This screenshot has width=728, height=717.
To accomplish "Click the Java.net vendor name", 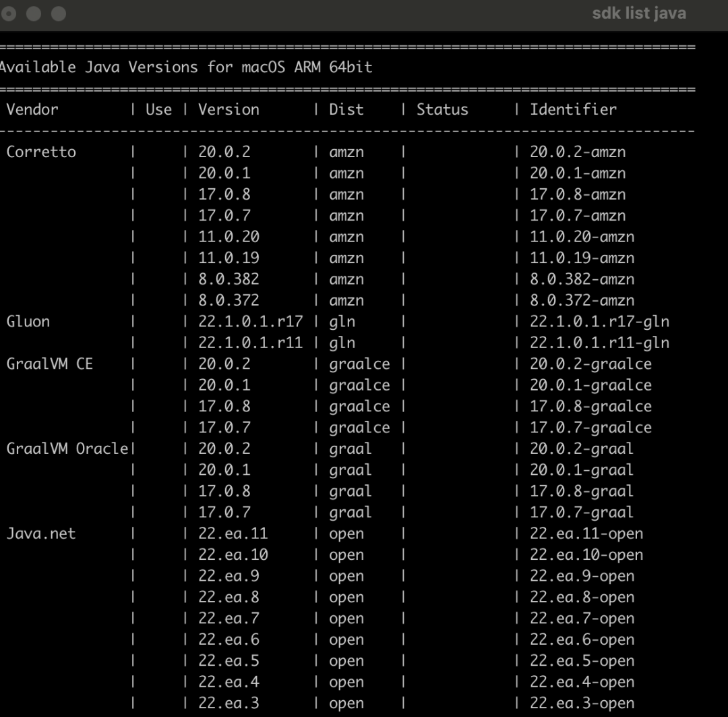I will tap(41, 534).
